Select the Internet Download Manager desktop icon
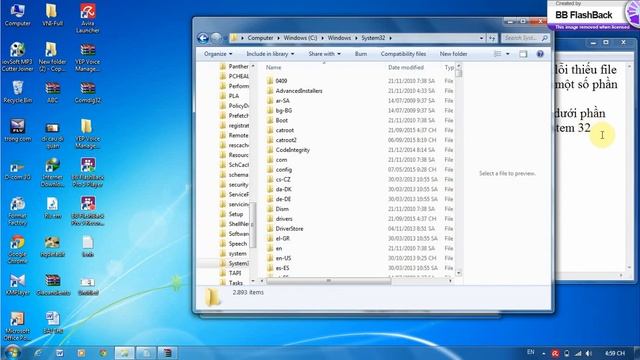The image size is (640, 360). tap(52, 173)
